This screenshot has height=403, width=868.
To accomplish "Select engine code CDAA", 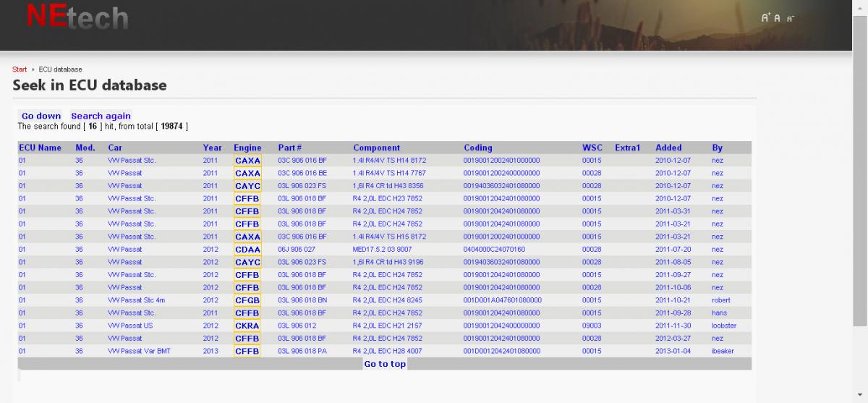I will (247, 249).
